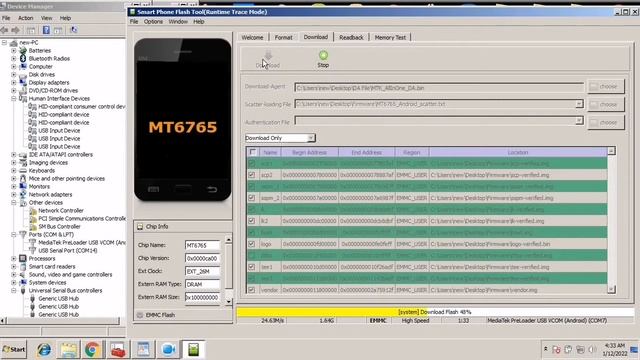Viewport: 640px width, 360px height.
Task: Click the green Stop icon
Action: 323,55
